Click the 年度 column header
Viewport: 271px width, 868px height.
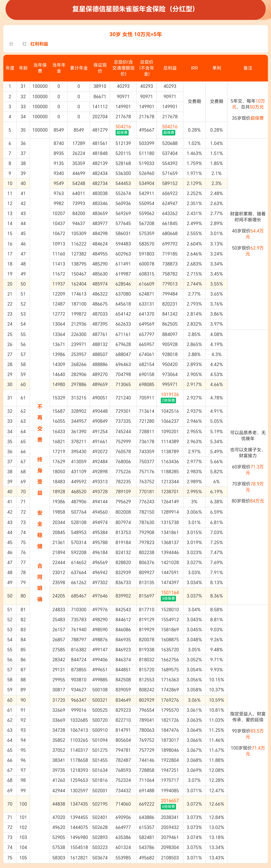(x=10, y=68)
